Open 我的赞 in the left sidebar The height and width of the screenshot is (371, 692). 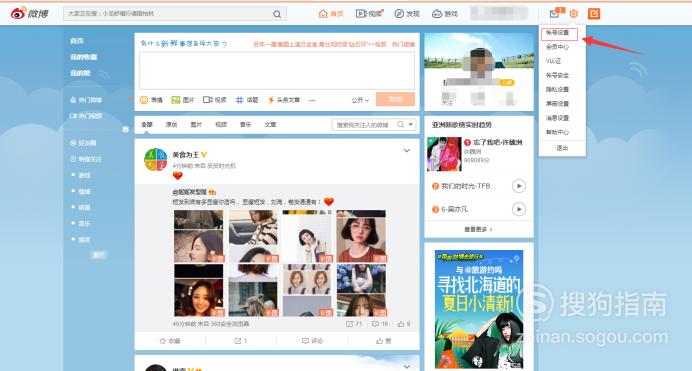pos(80,73)
